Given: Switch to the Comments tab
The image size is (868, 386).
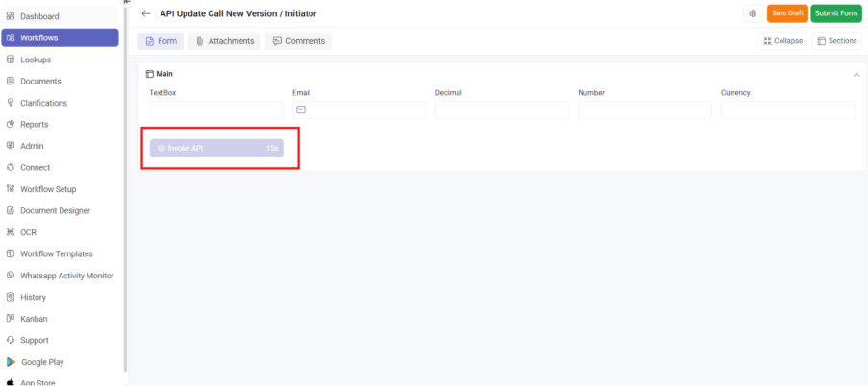Looking at the screenshot, I should pos(299,41).
